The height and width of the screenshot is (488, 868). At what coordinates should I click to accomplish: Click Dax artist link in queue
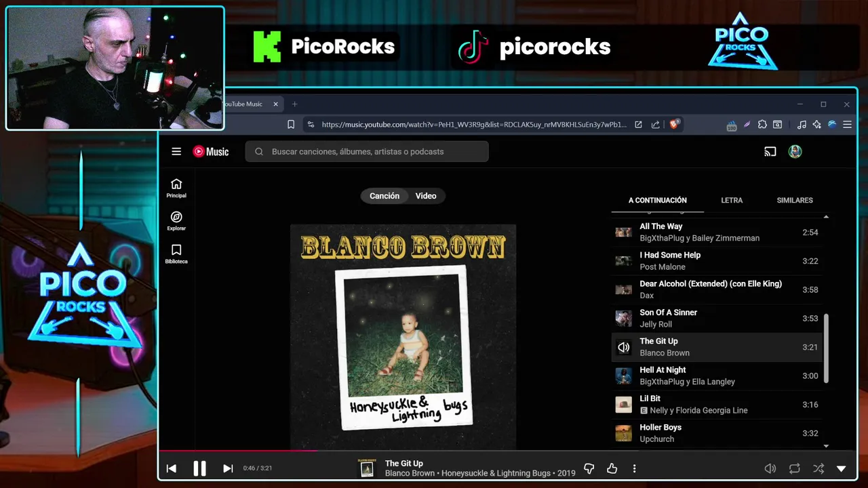(x=647, y=296)
